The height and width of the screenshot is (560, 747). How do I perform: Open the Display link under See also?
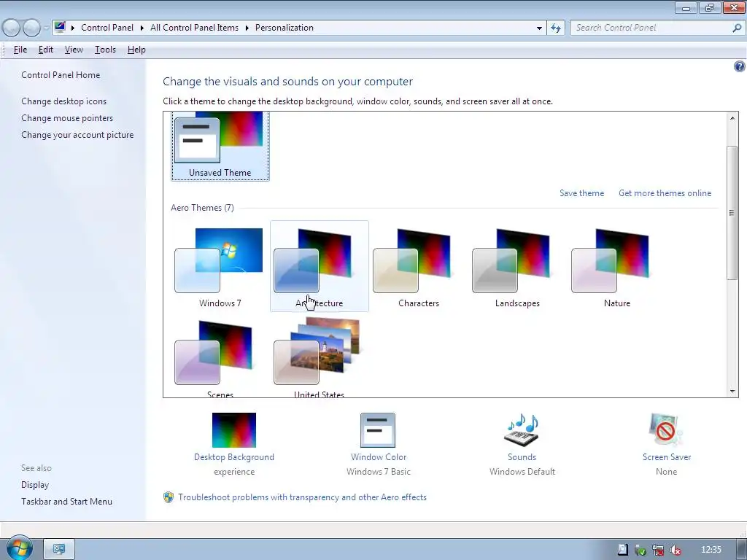(35, 485)
